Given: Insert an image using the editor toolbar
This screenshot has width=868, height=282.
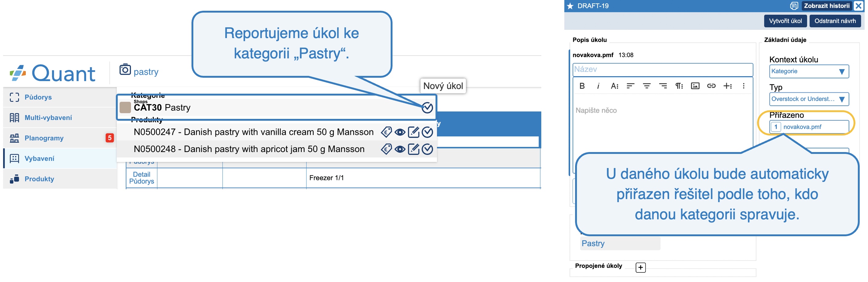Looking at the screenshot, I should pos(695,86).
